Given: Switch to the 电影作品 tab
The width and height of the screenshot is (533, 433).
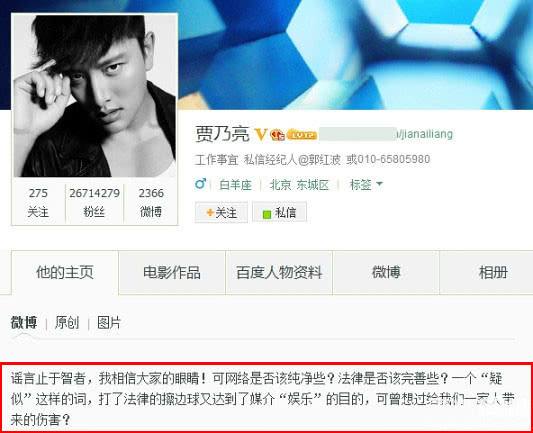Looking at the screenshot, I should (172, 273).
